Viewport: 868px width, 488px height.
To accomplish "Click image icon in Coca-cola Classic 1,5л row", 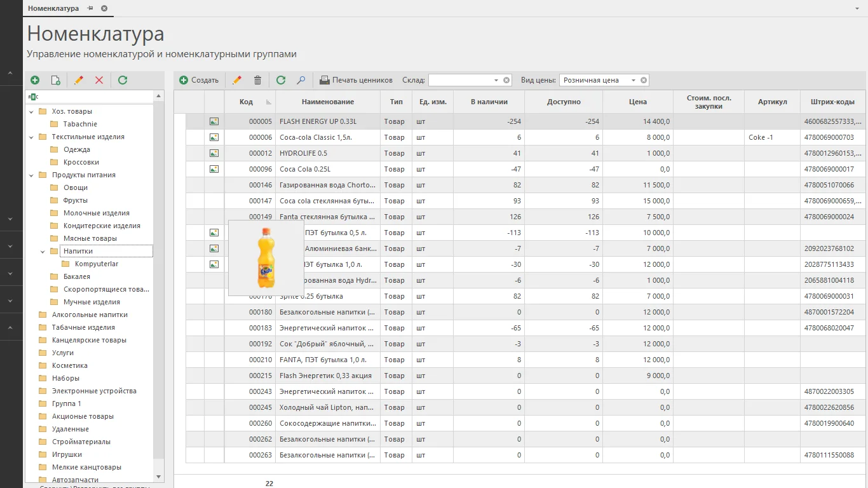I will (214, 137).
